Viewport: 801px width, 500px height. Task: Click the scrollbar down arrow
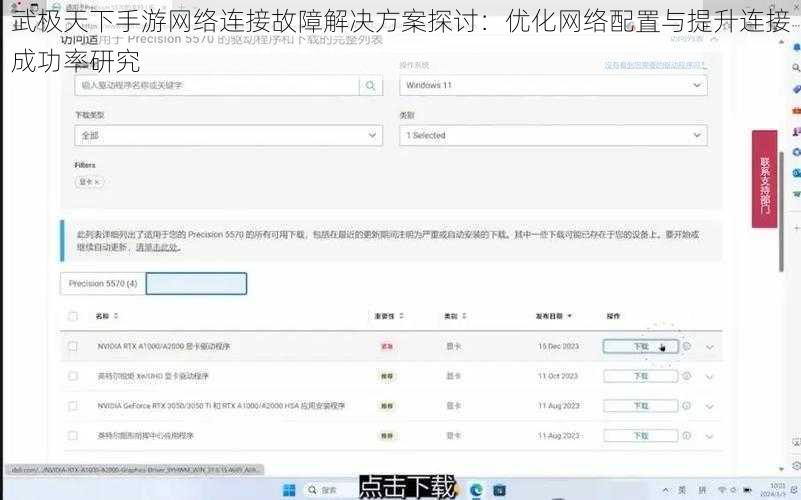click(782, 468)
